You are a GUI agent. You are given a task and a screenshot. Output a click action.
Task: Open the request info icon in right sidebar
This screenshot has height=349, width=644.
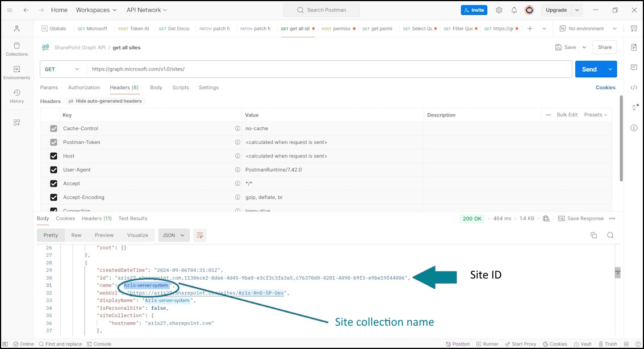point(634,128)
